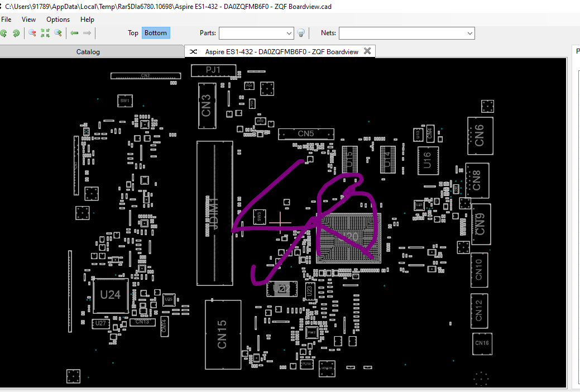Select connector CN10 on the board
The image size is (580, 392).
[x=479, y=270]
